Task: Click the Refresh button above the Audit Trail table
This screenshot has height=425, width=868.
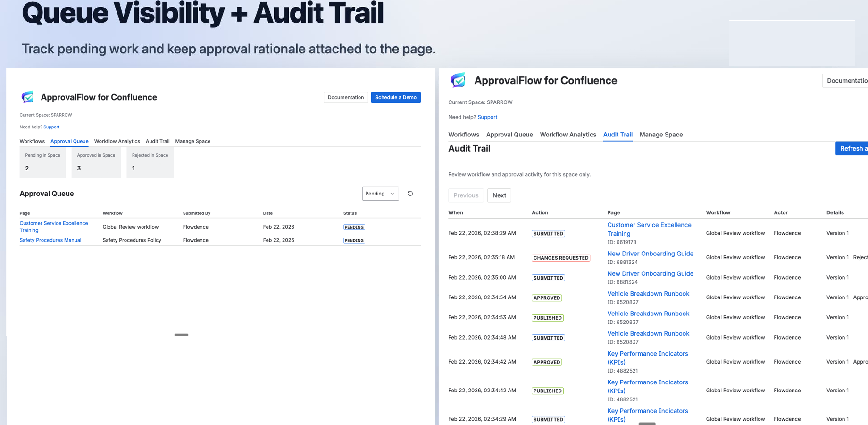Action: [854, 148]
